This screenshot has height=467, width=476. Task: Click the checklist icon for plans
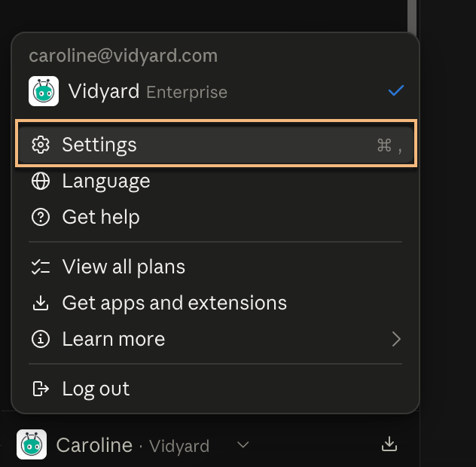(x=41, y=267)
